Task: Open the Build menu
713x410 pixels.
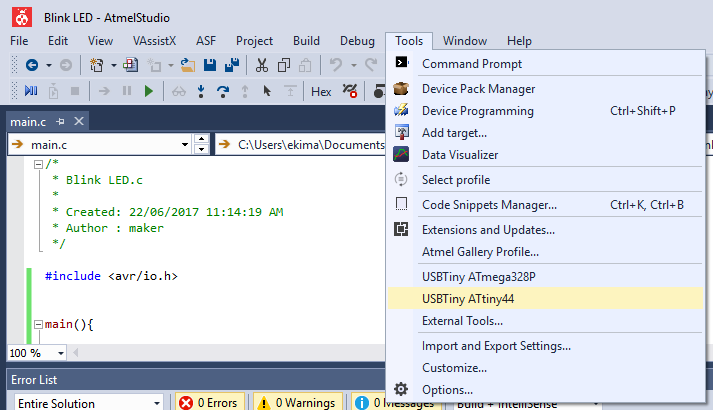Action: click(x=306, y=41)
